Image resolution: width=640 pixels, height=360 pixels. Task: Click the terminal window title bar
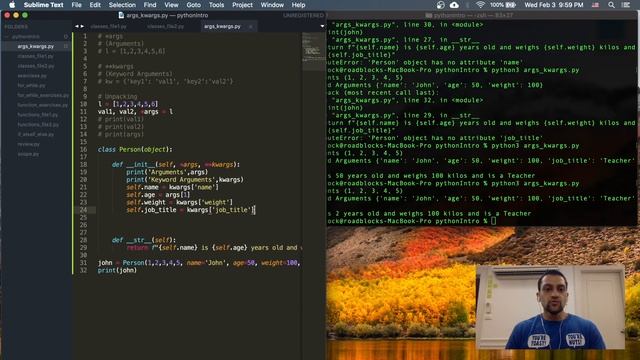[482, 15]
